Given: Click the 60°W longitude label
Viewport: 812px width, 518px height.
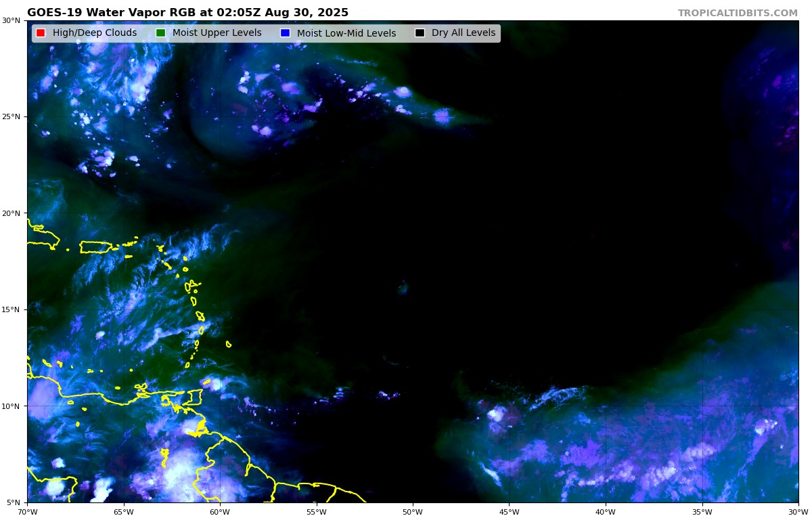Looking at the screenshot, I should point(220,512).
